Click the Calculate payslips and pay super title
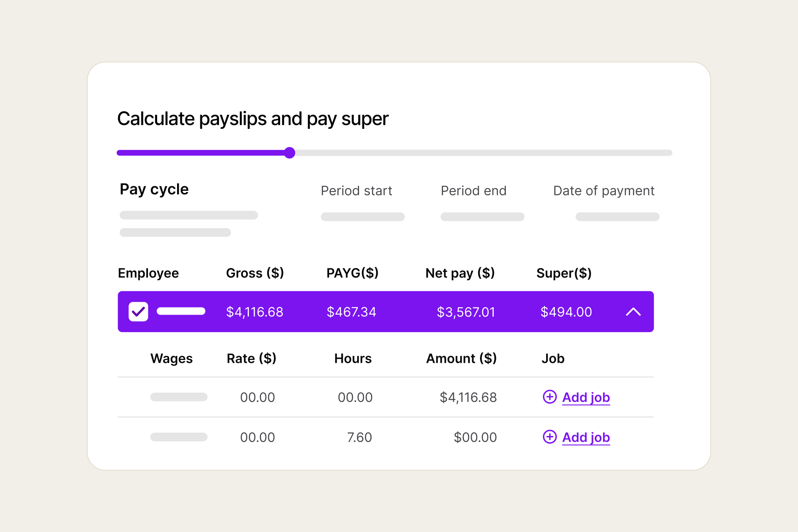Image resolution: width=798 pixels, height=532 pixels. coord(253,119)
